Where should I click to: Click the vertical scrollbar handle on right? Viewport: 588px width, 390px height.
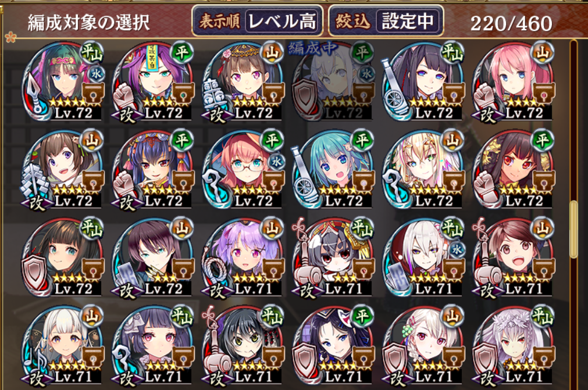(573, 229)
